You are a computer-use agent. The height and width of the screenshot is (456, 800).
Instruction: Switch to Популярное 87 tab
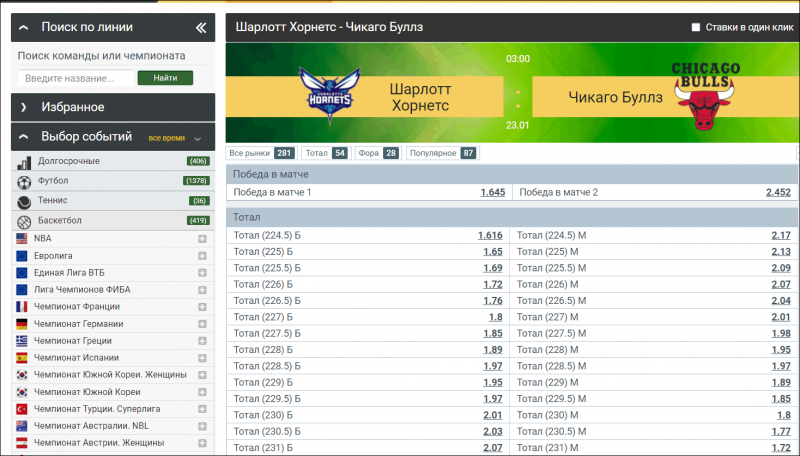click(442, 153)
